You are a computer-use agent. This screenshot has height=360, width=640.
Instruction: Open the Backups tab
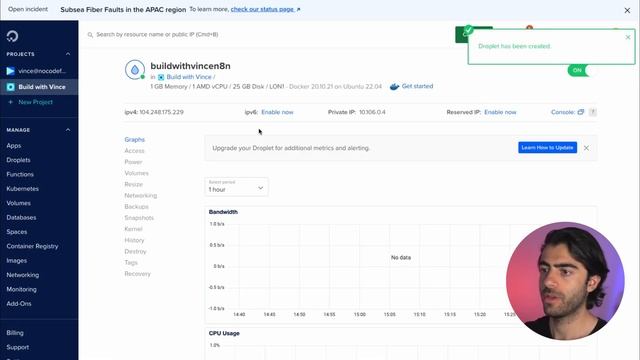[136, 207]
